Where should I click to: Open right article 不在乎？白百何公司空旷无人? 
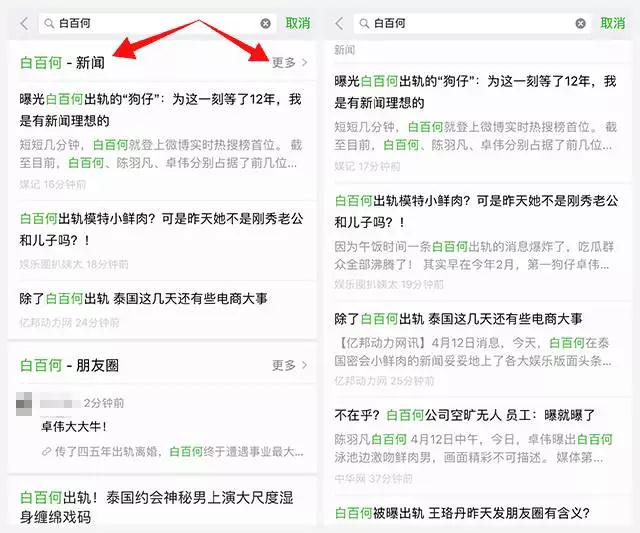[478, 446]
